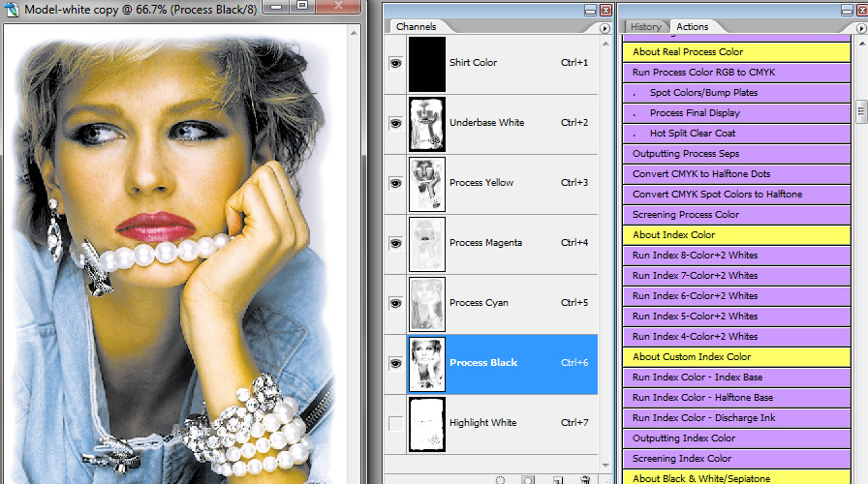The width and height of the screenshot is (868, 484).
Task: Load channel as selection icon
Action: (501, 479)
